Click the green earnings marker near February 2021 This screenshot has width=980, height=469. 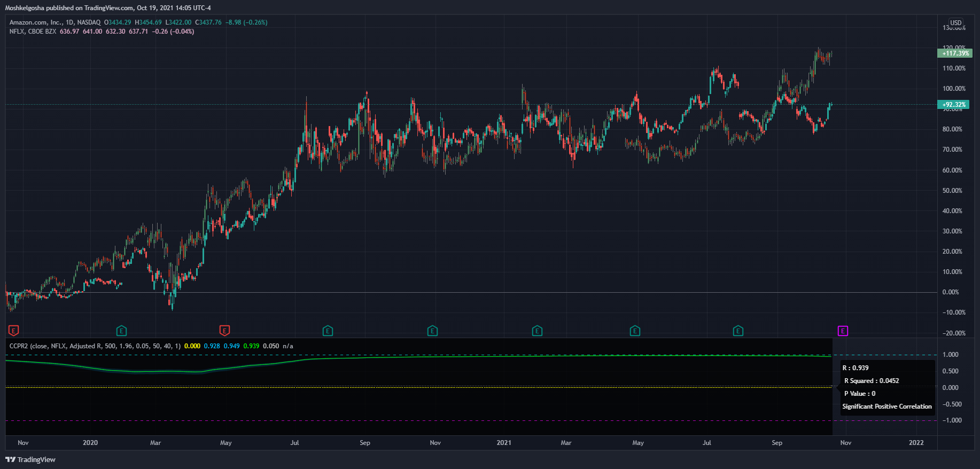click(x=537, y=331)
